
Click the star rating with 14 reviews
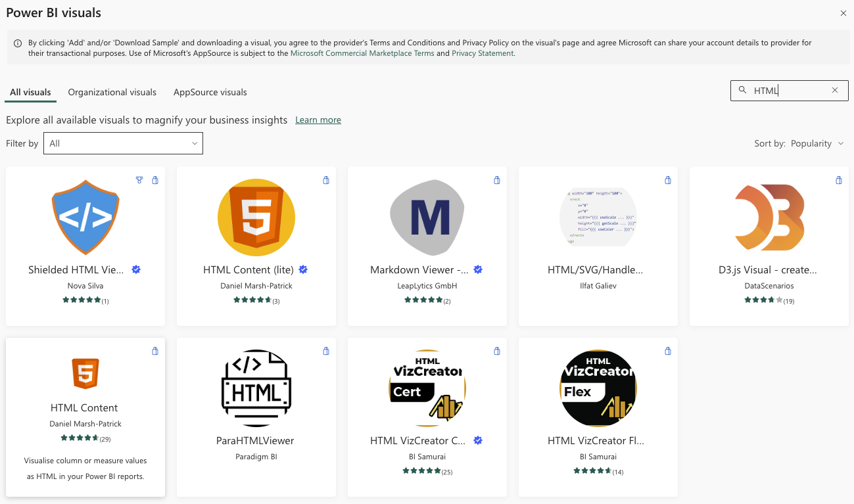click(598, 471)
